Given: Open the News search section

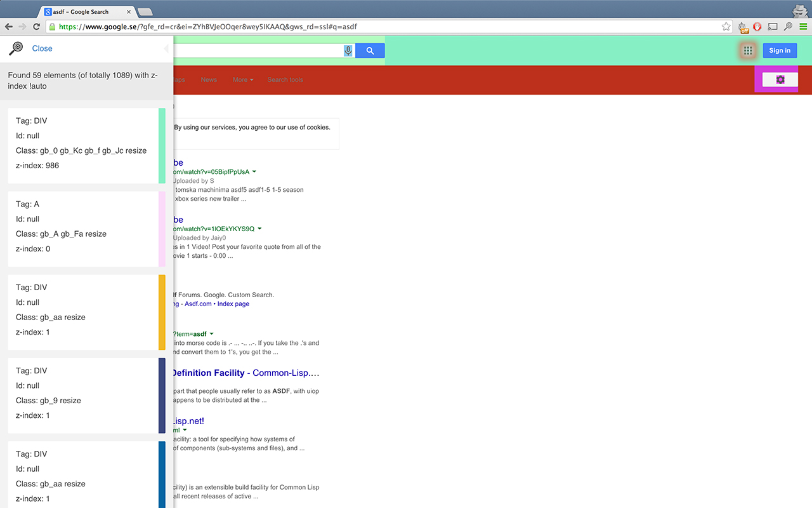Looking at the screenshot, I should point(209,79).
